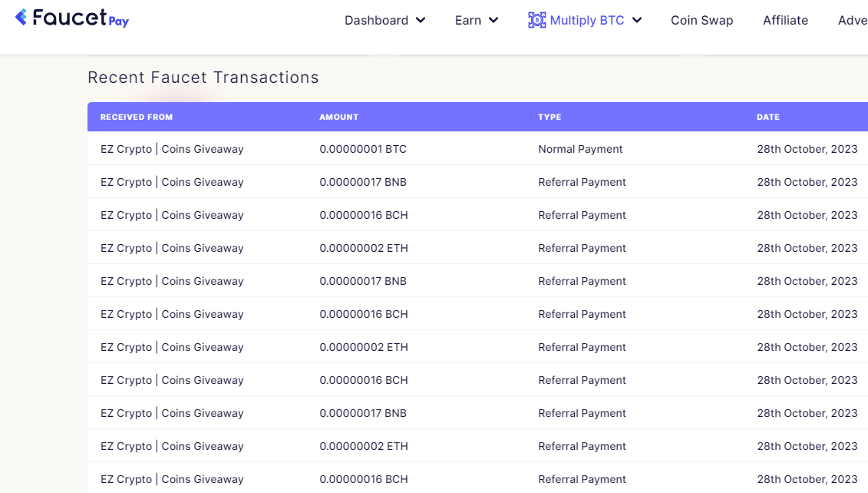Expand the Multiply BTC dropdown chevron
868x493 pixels.
(636, 21)
